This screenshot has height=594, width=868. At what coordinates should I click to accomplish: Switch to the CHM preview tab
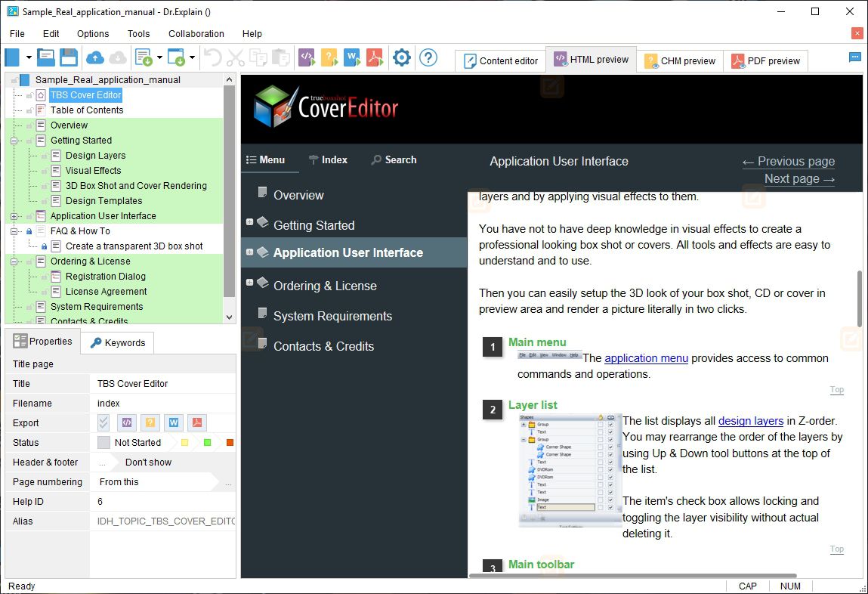click(x=680, y=61)
